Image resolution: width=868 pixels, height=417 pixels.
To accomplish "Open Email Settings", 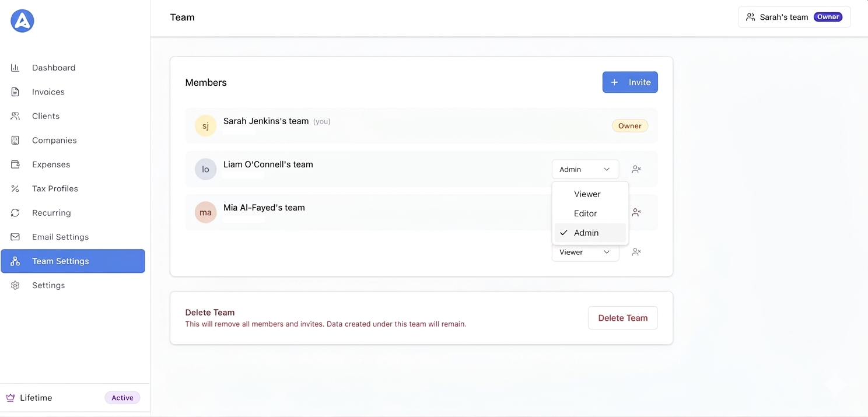I will coord(73,237).
